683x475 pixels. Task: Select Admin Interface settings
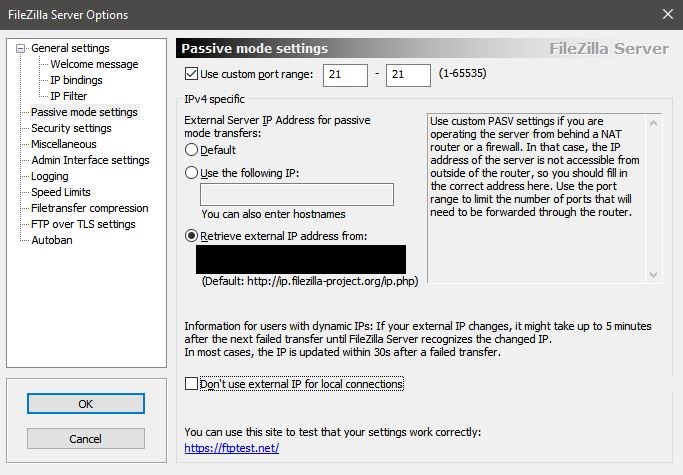click(90, 160)
